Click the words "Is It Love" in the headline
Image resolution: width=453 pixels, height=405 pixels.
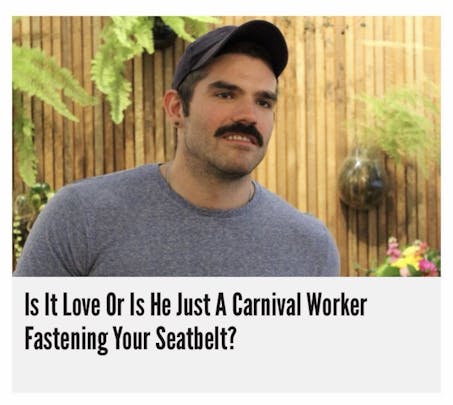(x=62, y=305)
